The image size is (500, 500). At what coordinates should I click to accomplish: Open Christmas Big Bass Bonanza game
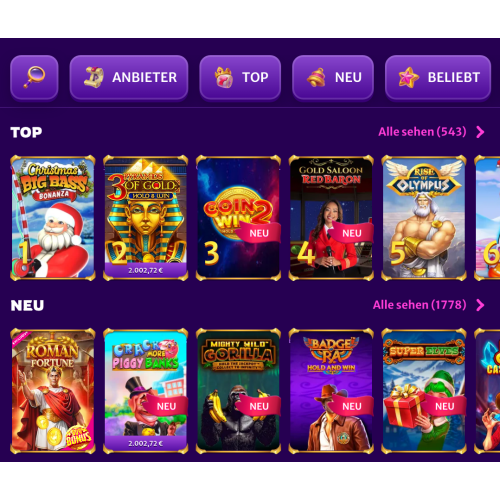coord(53,218)
